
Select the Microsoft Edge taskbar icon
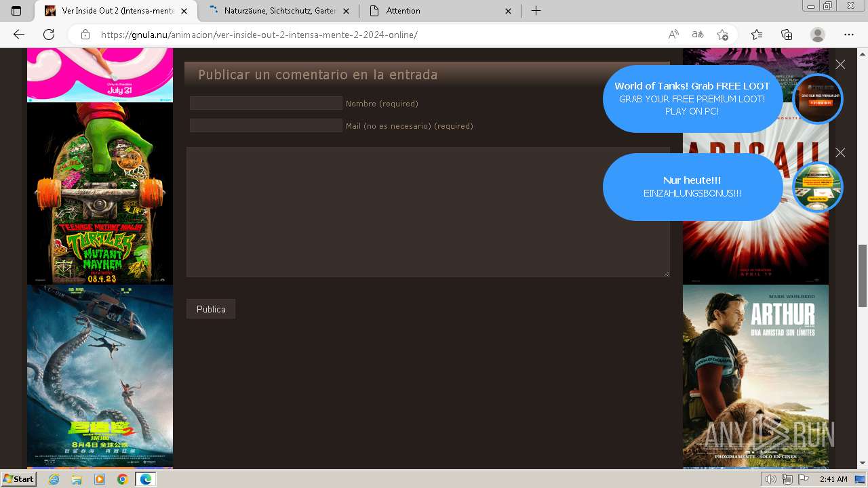(145, 479)
